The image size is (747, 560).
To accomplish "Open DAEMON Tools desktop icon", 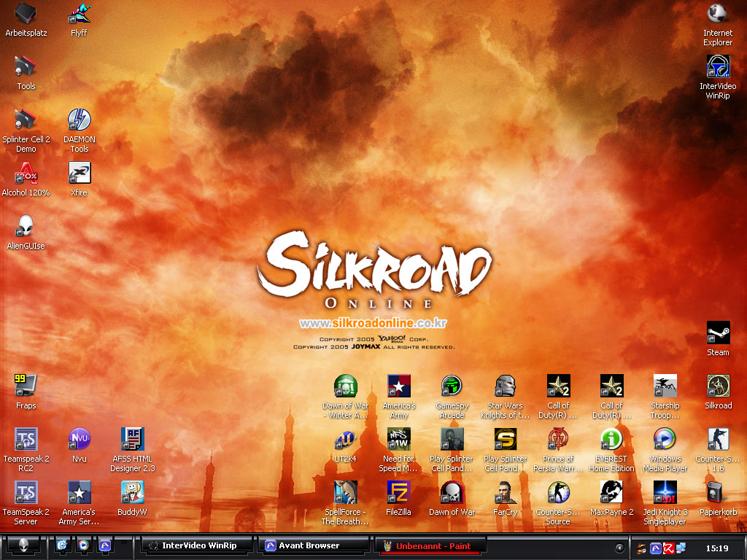I will (79, 120).
